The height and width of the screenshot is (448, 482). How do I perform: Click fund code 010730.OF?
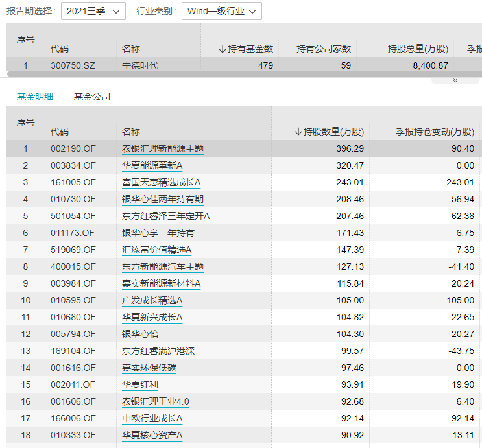click(x=73, y=200)
